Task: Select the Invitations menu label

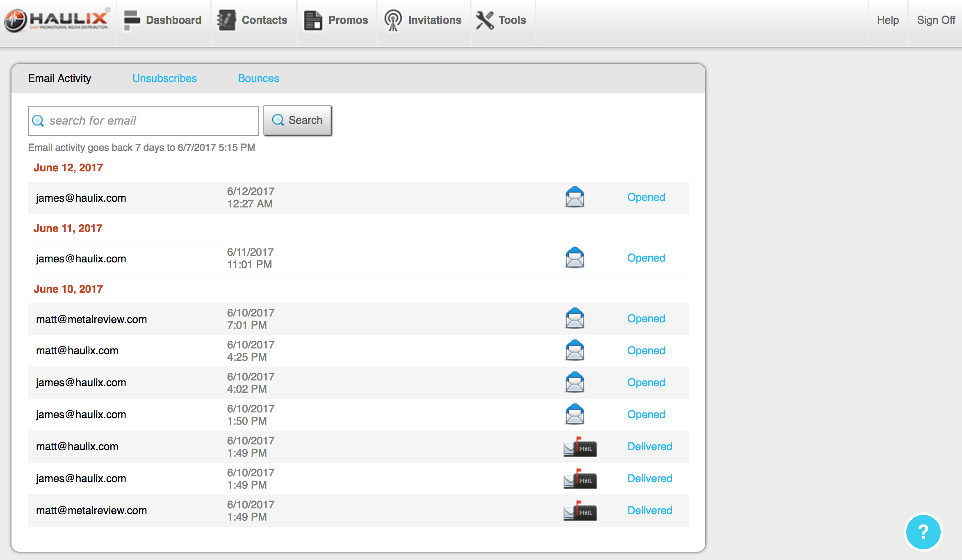Action: [x=435, y=20]
